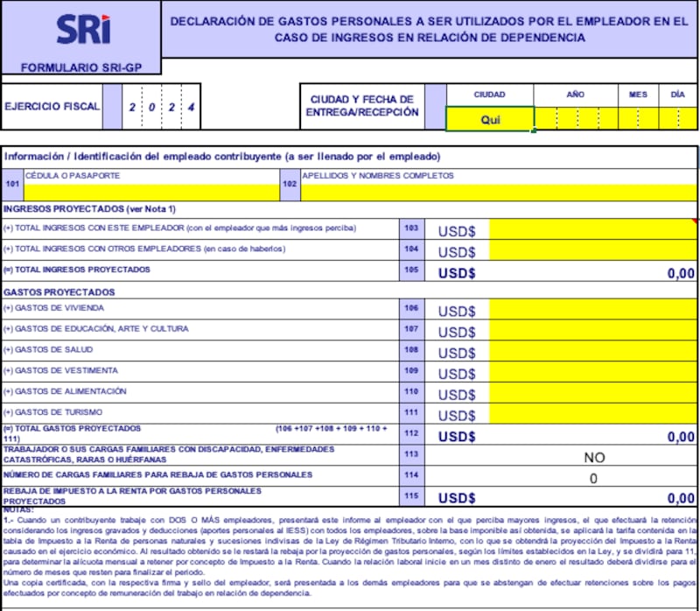
Task: Click the code cell "112"
Action: tap(411, 433)
